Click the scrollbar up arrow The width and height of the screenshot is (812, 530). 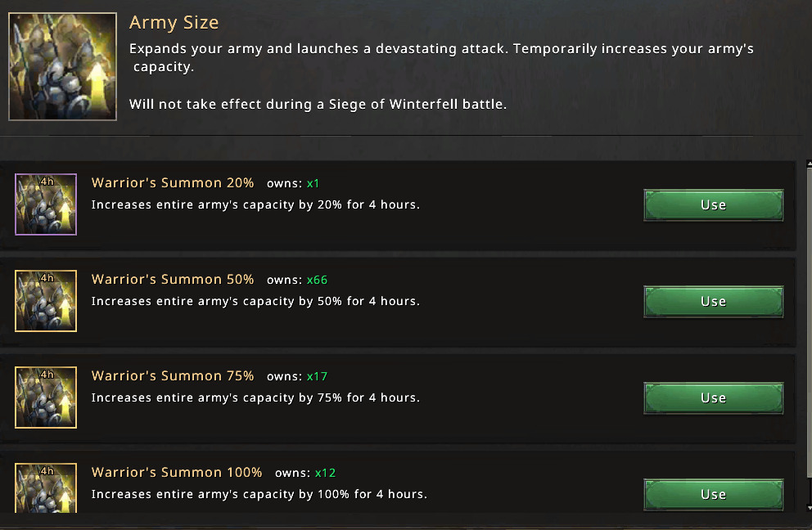click(x=809, y=164)
